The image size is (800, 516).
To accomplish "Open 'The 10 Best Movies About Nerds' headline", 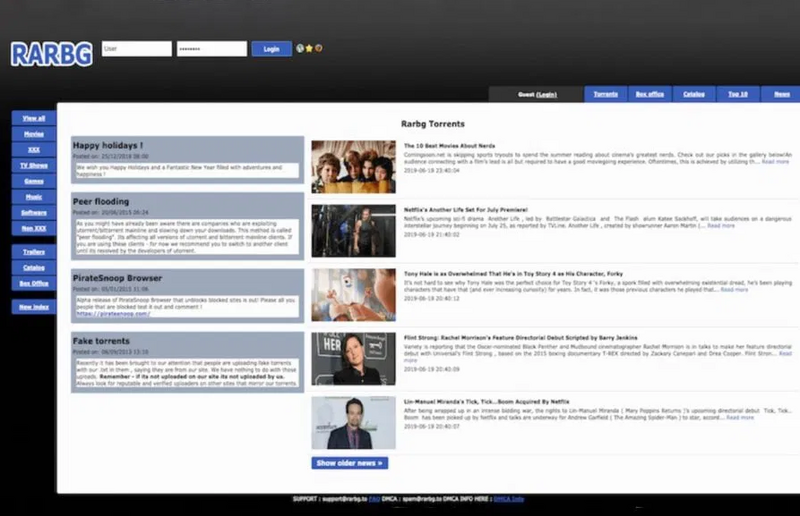I will (x=449, y=146).
